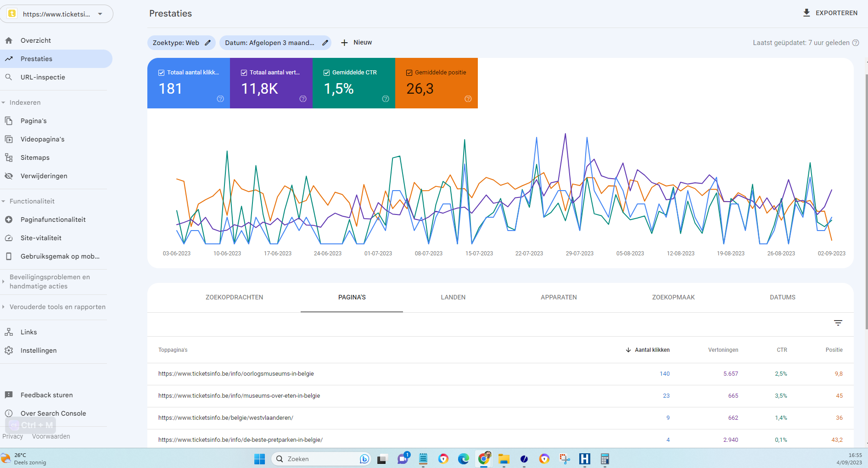
Task: Click the Videopagina's icon
Action: (x=9, y=139)
